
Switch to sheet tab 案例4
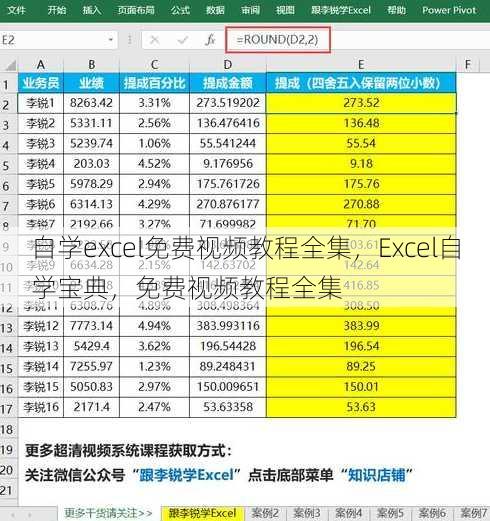point(348,513)
